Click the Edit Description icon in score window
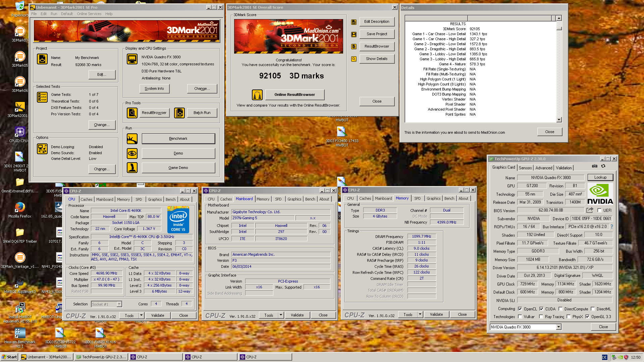This screenshot has height=362, width=644. [x=354, y=22]
